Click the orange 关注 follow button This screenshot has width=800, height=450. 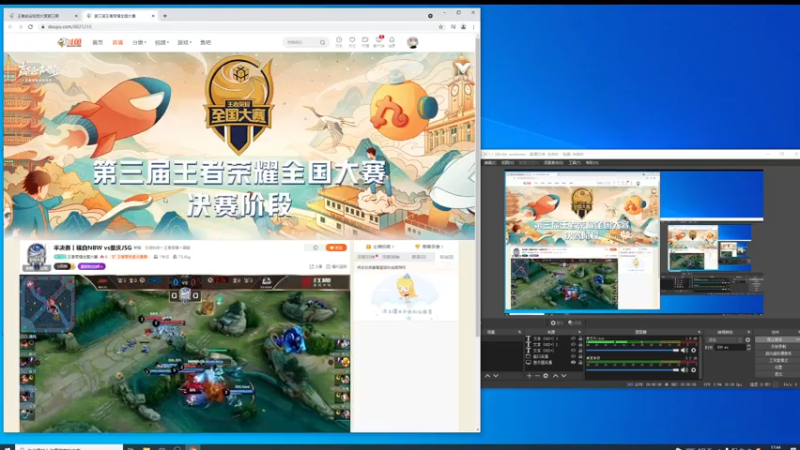(336, 247)
